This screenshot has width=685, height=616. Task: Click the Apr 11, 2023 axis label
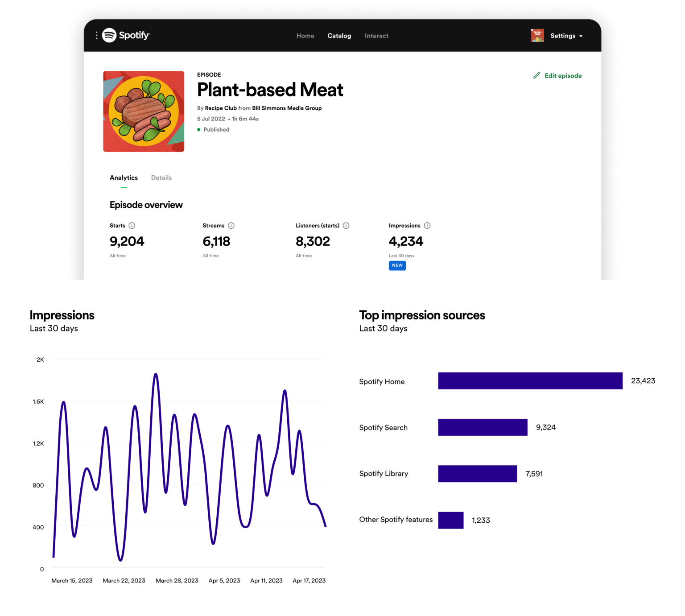(x=266, y=580)
